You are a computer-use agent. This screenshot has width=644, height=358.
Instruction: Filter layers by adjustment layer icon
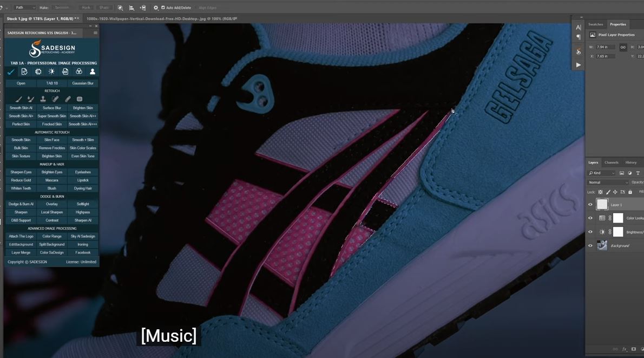pyautogui.click(x=629, y=173)
